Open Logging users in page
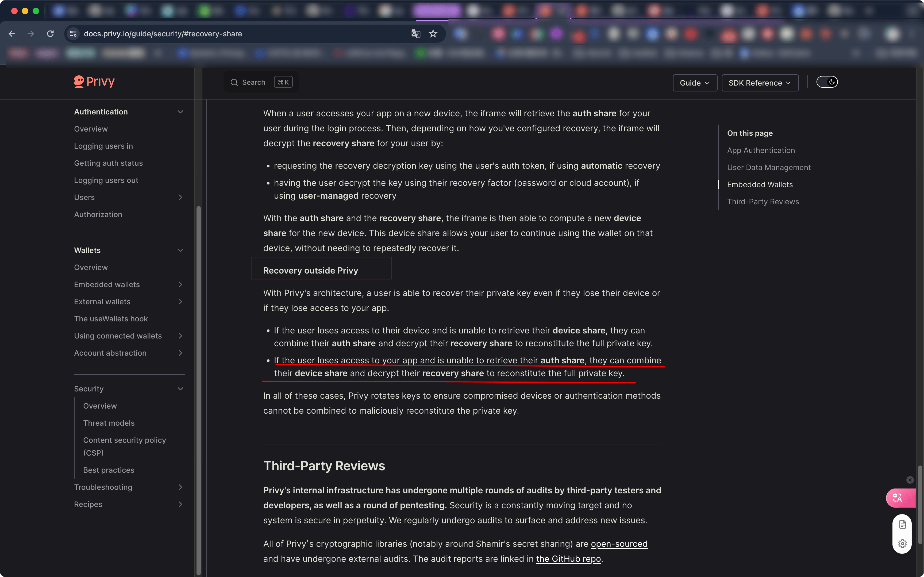 103,146
